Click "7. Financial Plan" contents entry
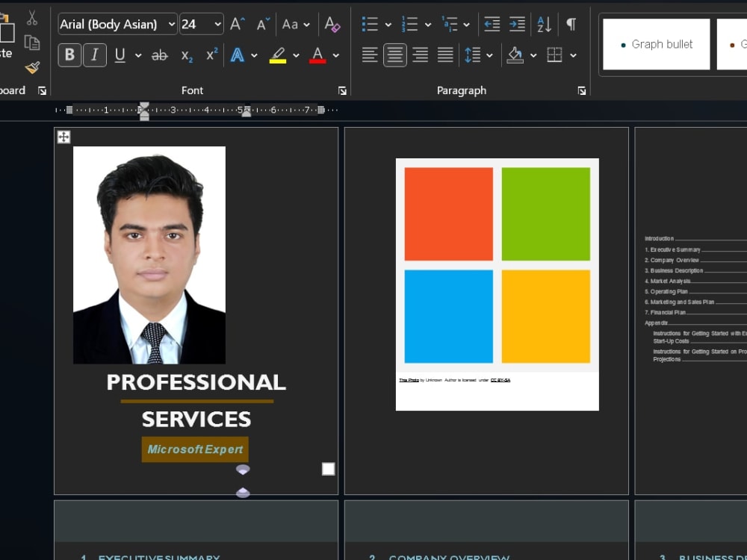This screenshot has height=560, width=747. (665, 312)
